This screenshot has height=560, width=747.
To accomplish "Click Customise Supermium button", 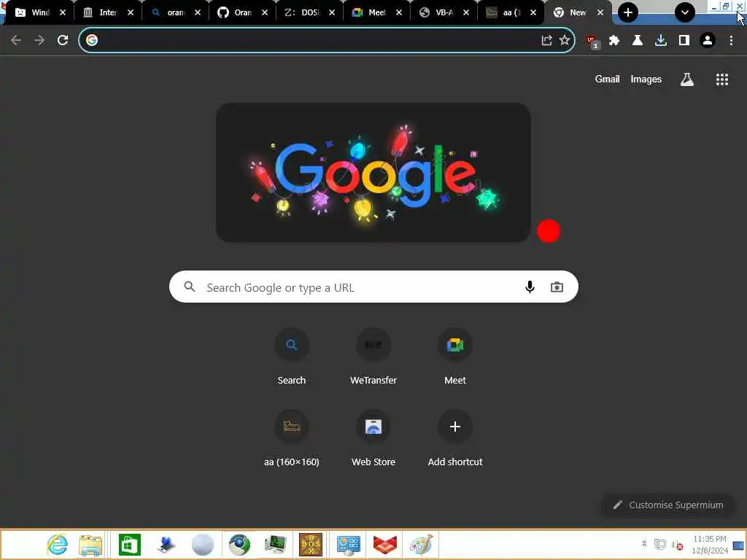I will [668, 505].
